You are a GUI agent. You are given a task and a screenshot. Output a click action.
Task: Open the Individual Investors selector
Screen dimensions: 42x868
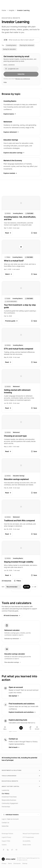21,814
